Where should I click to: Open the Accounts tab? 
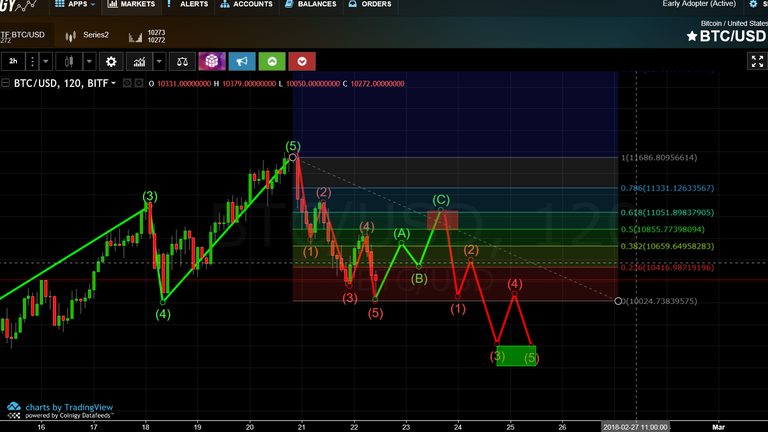pyautogui.click(x=246, y=4)
